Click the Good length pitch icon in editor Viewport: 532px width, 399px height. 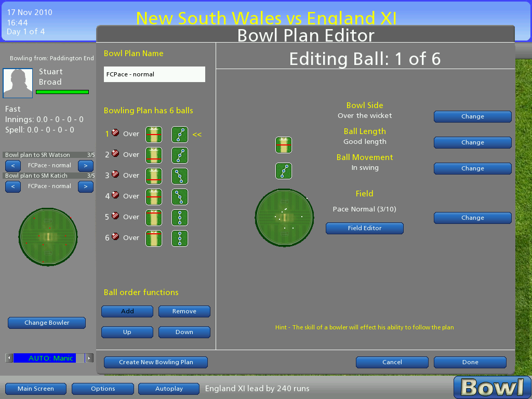pos(284,145)
